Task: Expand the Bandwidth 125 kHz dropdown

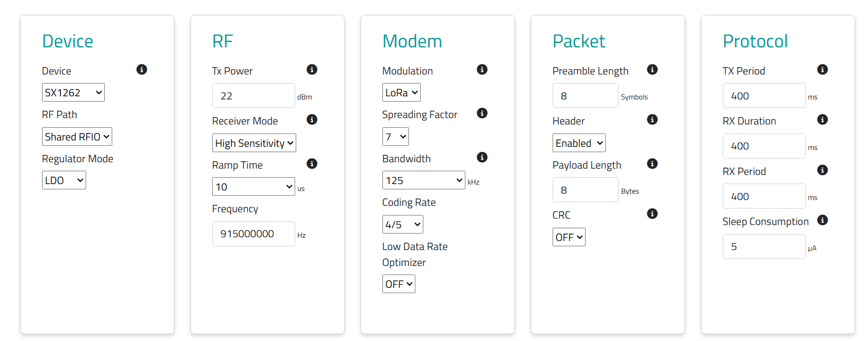Action: pos(424,180)
